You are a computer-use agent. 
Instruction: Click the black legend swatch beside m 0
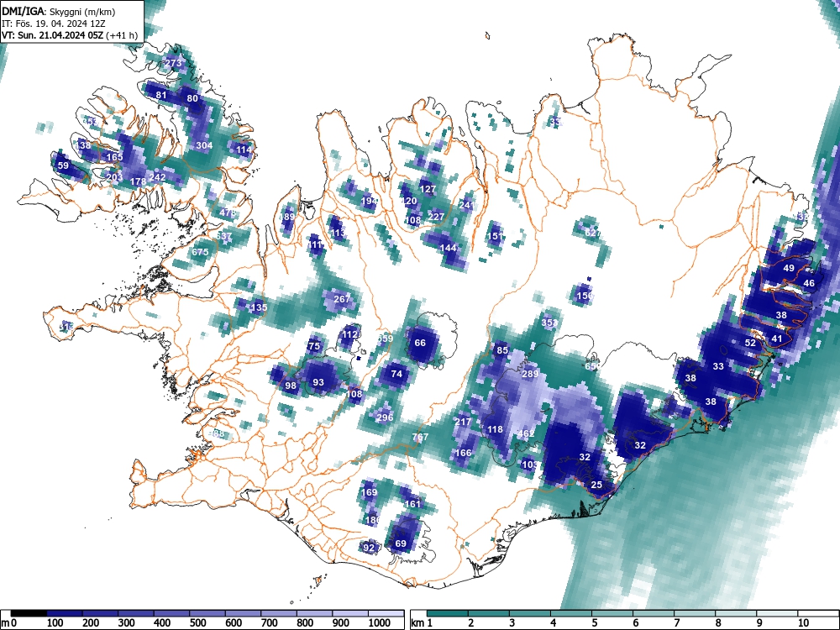tap(29, 614)
